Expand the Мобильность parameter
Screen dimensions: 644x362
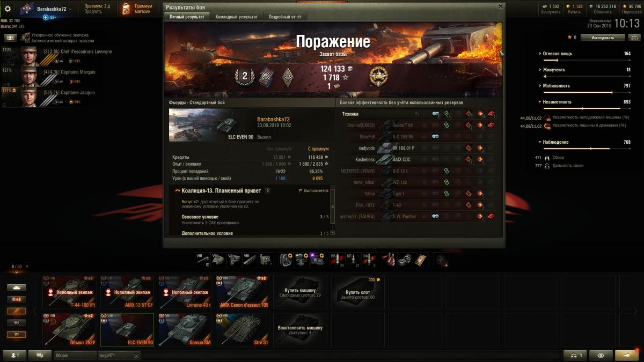554,86
